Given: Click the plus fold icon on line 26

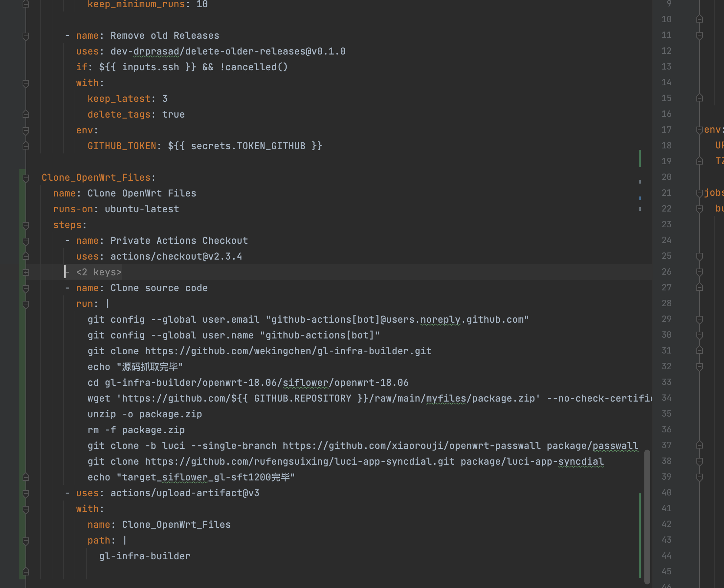Looking at the screenshot, I should pos(25,272).
